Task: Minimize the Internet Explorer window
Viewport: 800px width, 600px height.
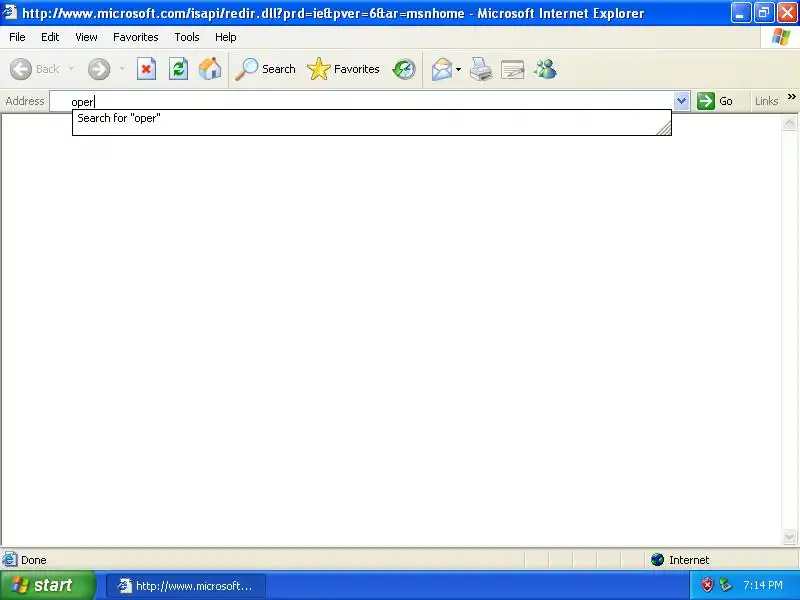Action: click(740, 13)
